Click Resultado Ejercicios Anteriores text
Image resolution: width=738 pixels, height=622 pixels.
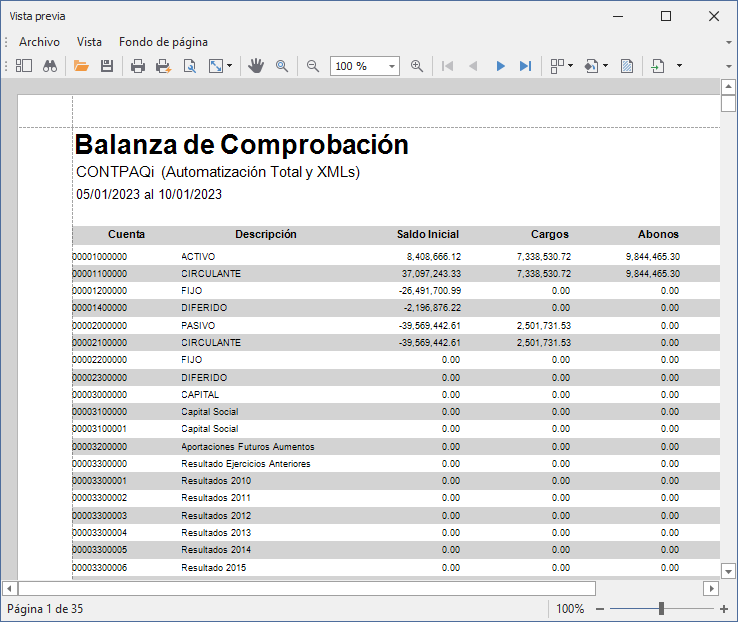246,464
